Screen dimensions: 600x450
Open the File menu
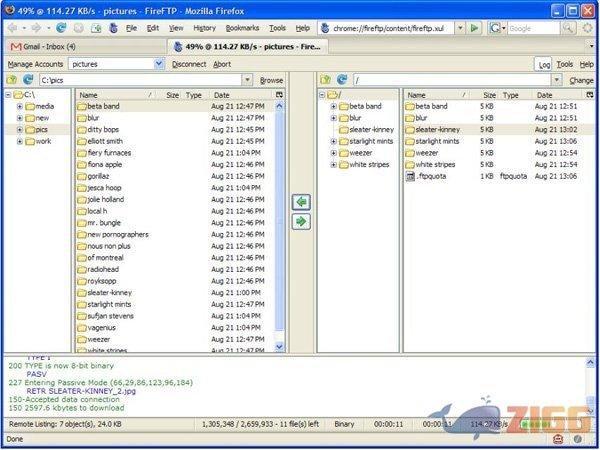[131, 28]
